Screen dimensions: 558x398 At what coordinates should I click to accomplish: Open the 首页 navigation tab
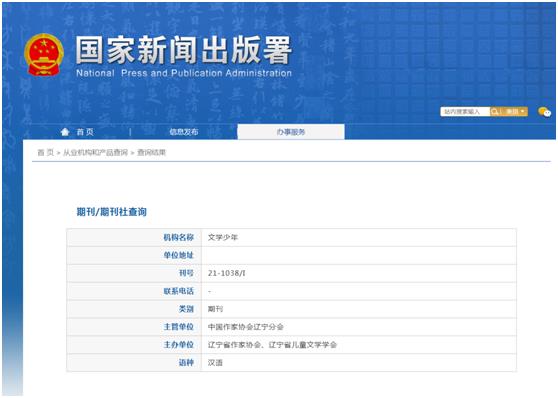[x=85, y=132]
